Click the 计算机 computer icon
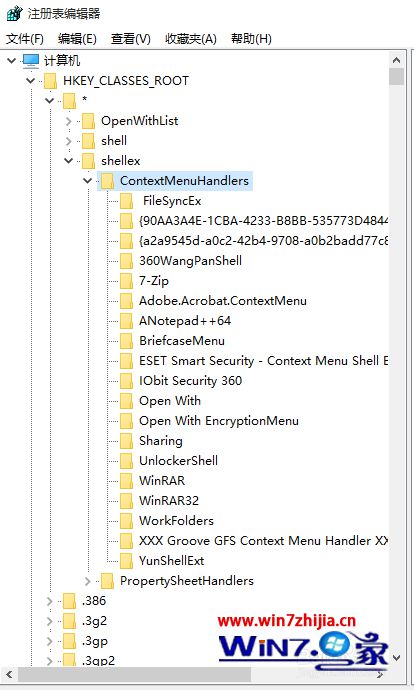 click(x=31, y=61)
